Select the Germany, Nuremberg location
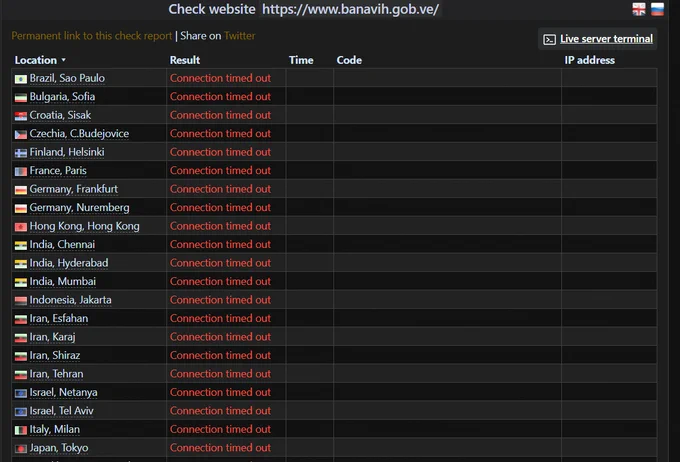The height and width of the screenshot is (462, 680). pos(79,207)
